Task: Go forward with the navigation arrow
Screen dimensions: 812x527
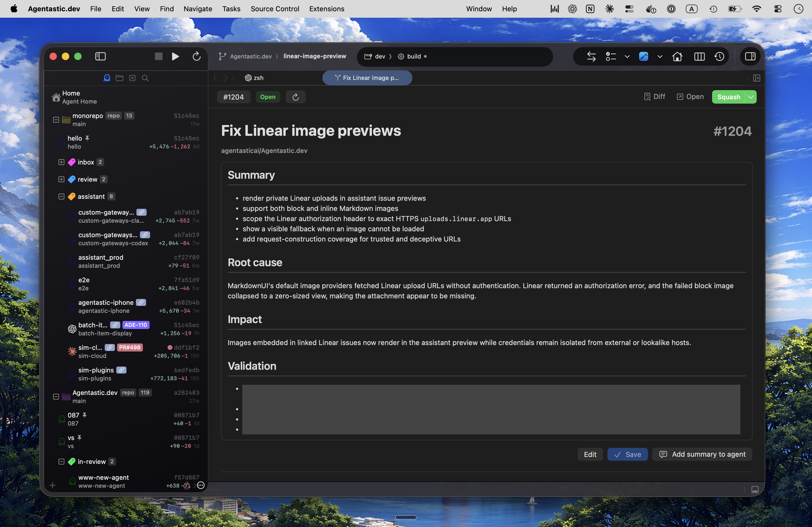Action: click(226, 78)
